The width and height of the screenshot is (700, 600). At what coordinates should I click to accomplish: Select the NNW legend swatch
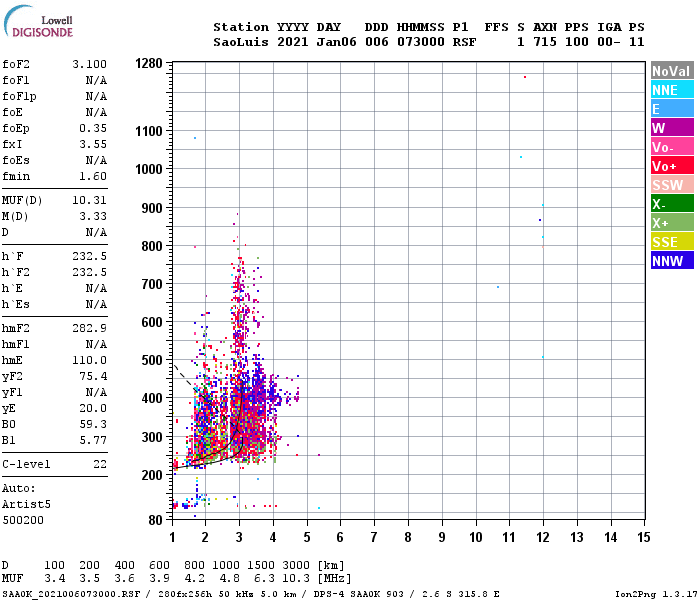[x=672, y=261]
